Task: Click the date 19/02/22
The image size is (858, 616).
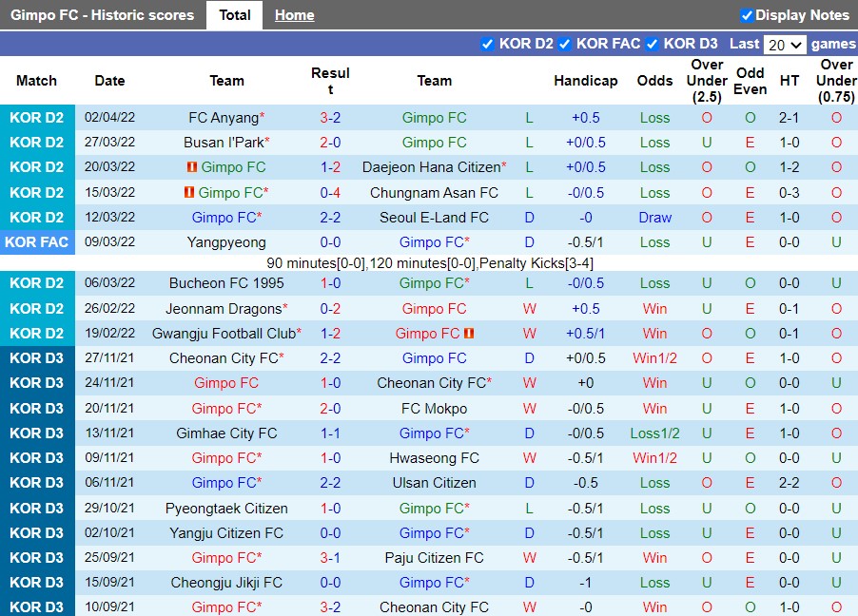Action: (x=109, y=333)
